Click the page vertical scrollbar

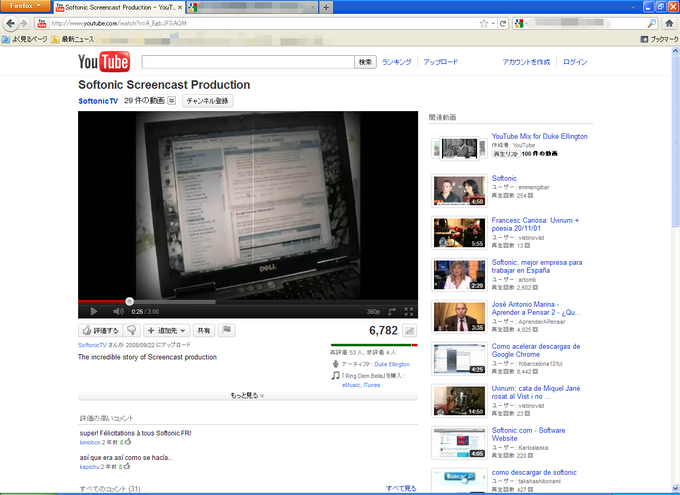[x=676, y=140]
